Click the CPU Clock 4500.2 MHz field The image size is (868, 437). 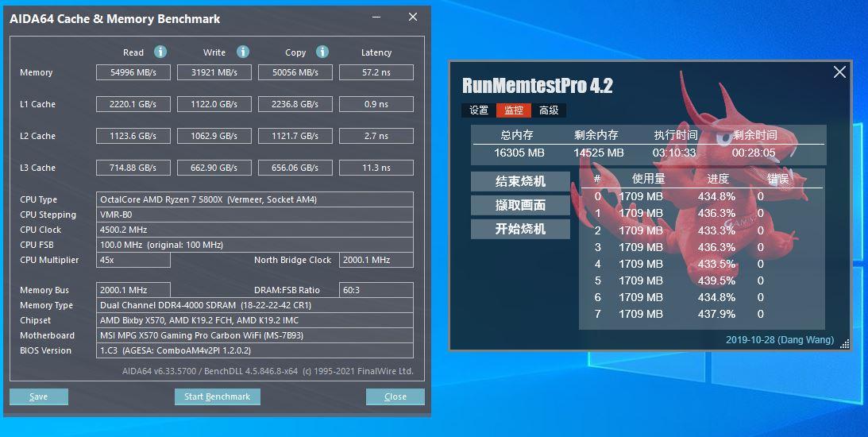(x=255, y=230)
